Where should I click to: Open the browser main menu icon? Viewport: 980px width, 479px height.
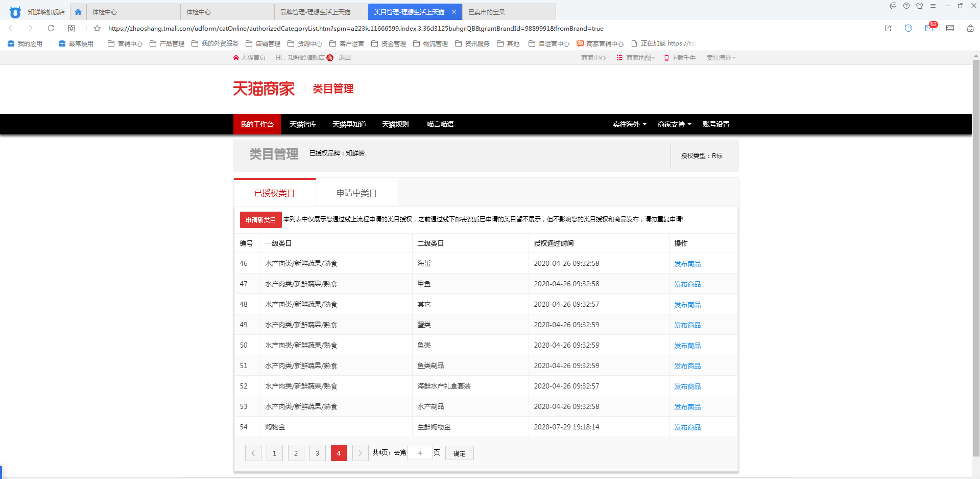[933, 6]
